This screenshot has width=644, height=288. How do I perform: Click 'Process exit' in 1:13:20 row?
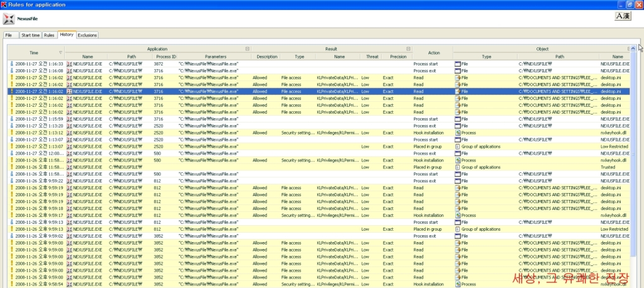click(x=425, y=126)
